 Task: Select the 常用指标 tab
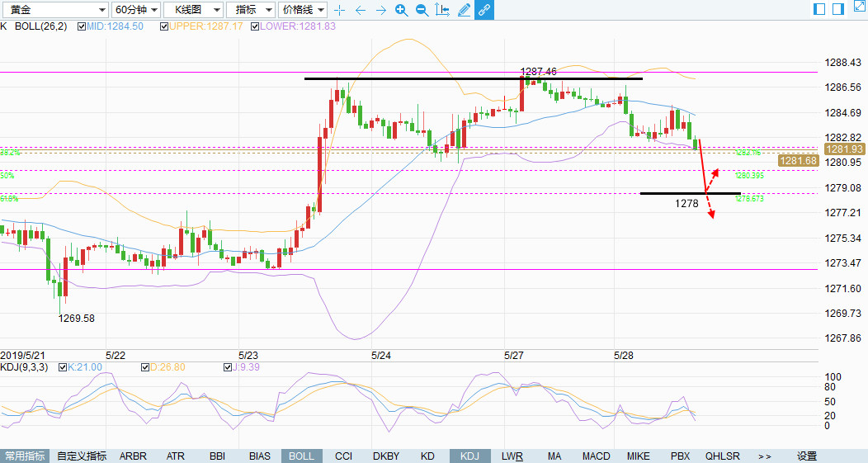tap(25, 456)
